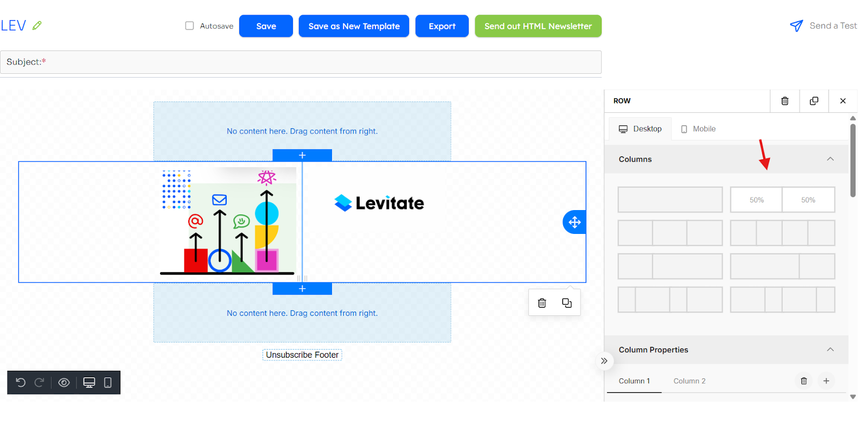Screen dimensions: 868x444
Task: Select the three equal columns layout
Action: click(670, 233)
